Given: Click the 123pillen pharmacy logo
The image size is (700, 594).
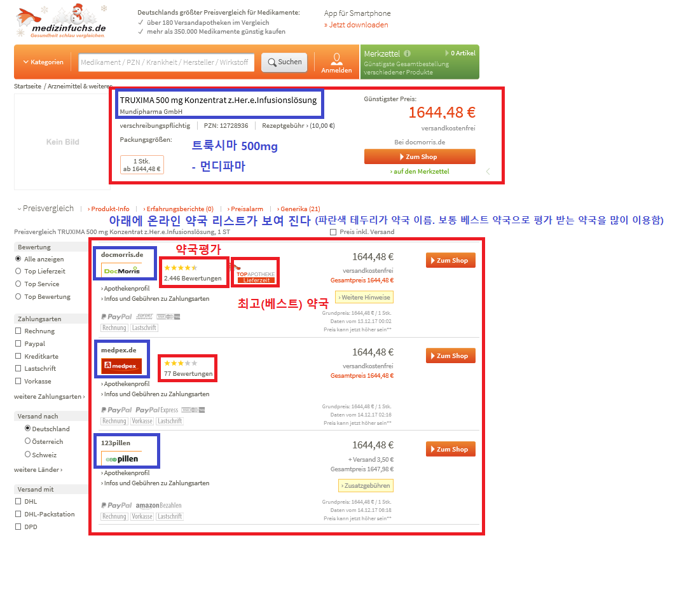Looking at the screenshot, I should 122,459.
